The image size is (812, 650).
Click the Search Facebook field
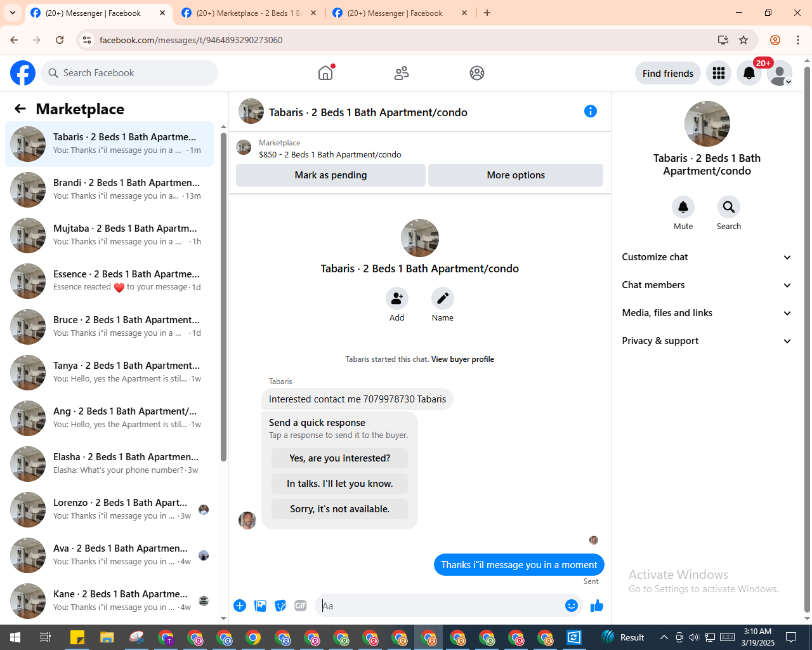pos(129,73)
